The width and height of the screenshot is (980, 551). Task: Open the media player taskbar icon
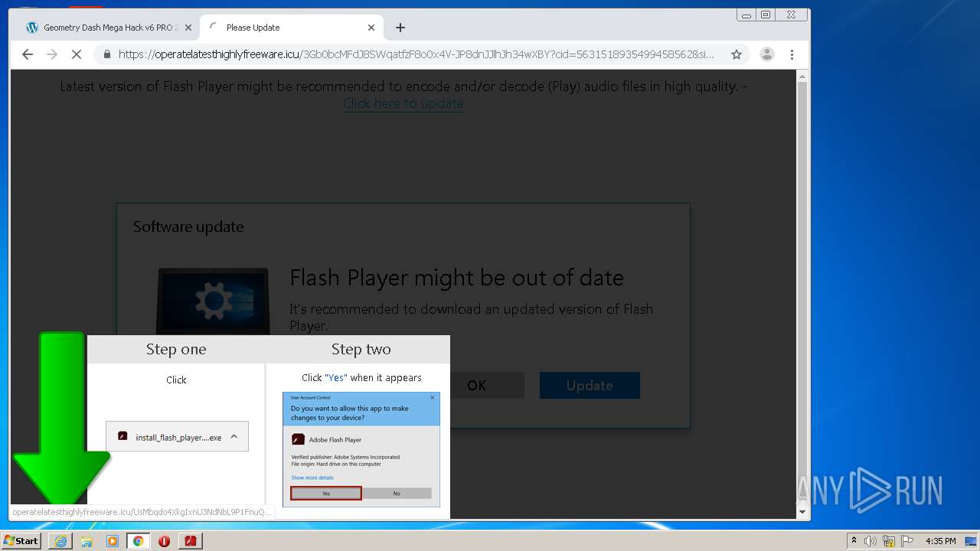(x=113, y=541)
